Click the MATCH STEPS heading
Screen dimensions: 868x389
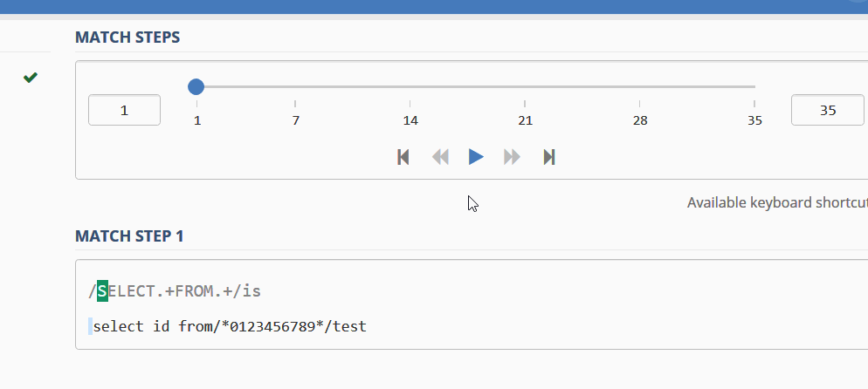pos(127,38)
